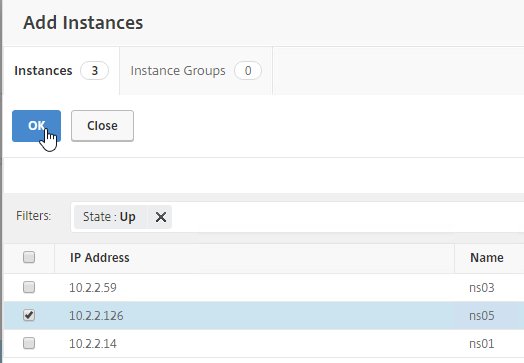Confirm selection with the OK button

click(36, 126)
